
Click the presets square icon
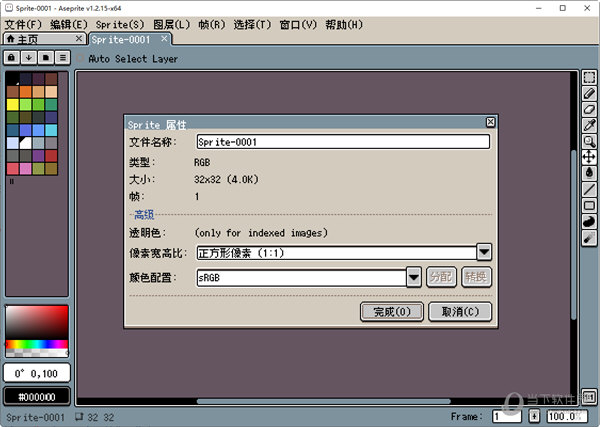[46, 58]
